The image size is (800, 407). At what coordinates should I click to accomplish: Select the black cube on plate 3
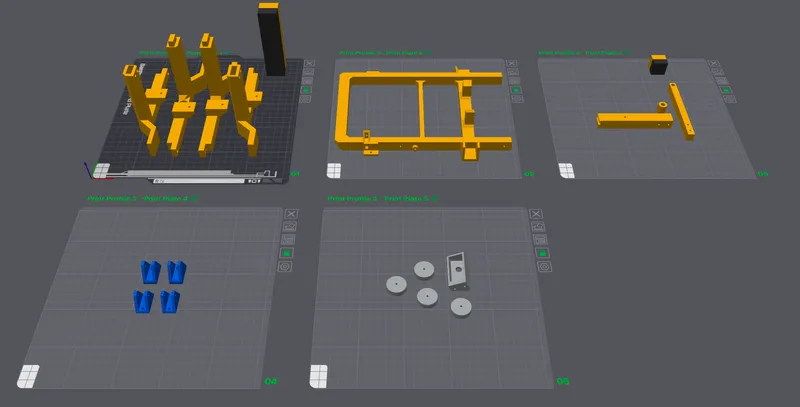(658, 65)
